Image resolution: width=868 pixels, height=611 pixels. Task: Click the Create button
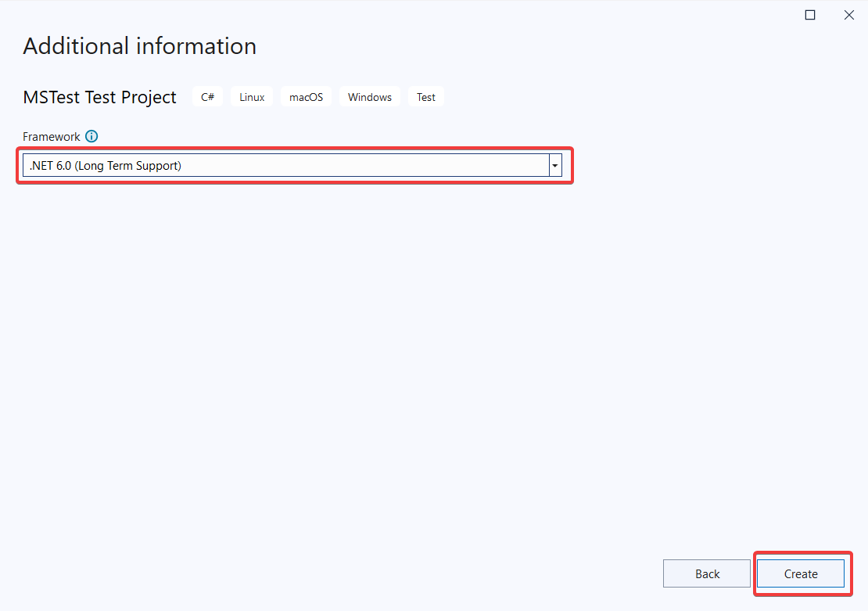(x=800, y=573)
